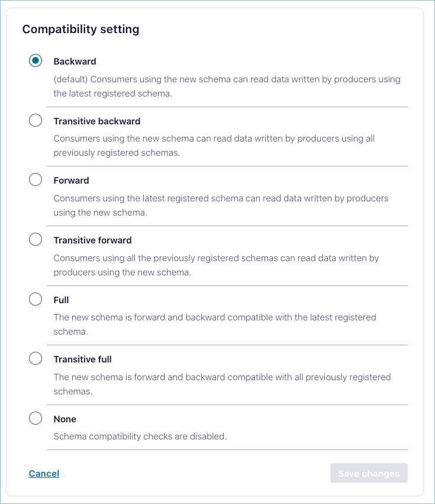Click the Compatibility setting title

click(x=80, y=29)
